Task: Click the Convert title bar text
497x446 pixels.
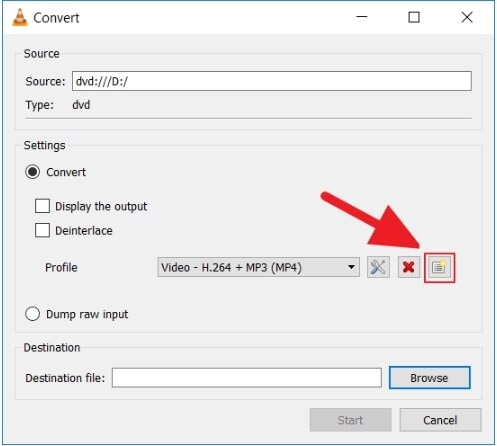Action: pos(56,18)
